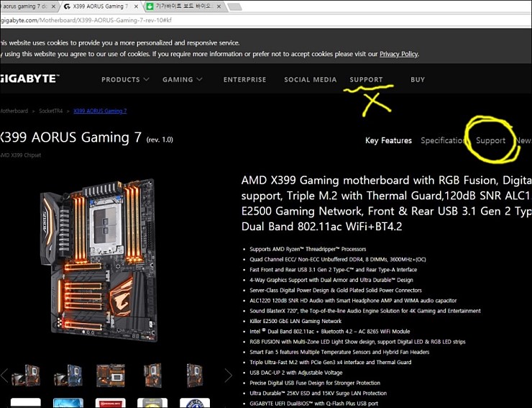This screenshot has width=532, height=408.
Task: Click 'Supports AMD Ryzen Threadripper Processors' text
Action: [x=308, y=249]
